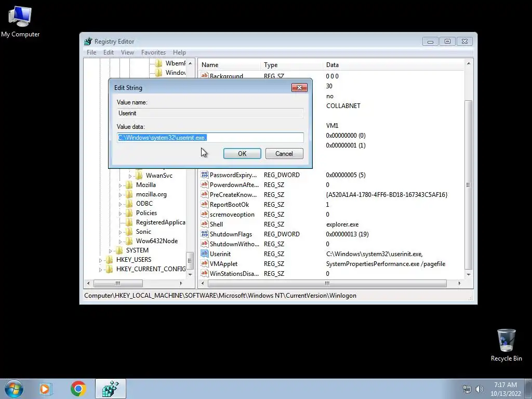
Task: Click the scremoveoption string value icon
Action: 204,214
